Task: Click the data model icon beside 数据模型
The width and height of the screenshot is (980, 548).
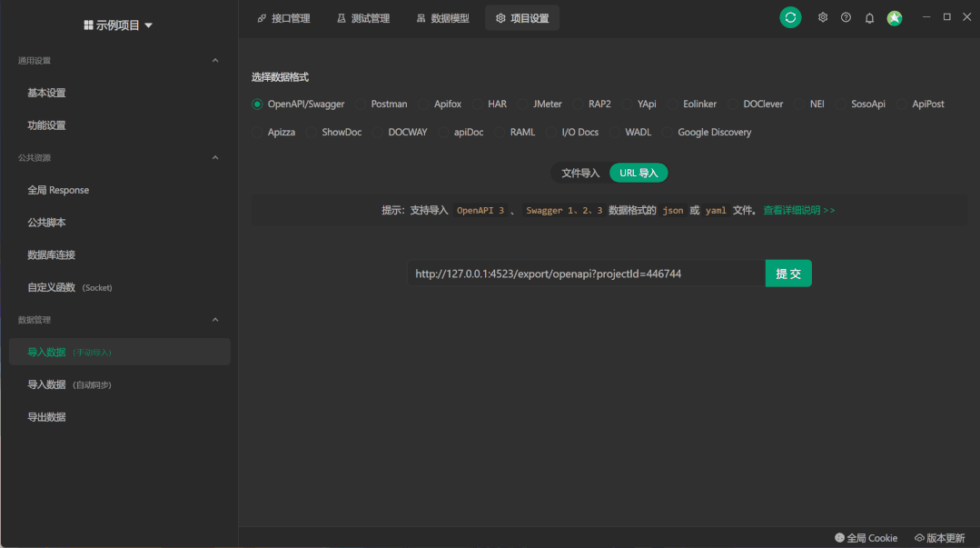Action: [x=421, y=17]
